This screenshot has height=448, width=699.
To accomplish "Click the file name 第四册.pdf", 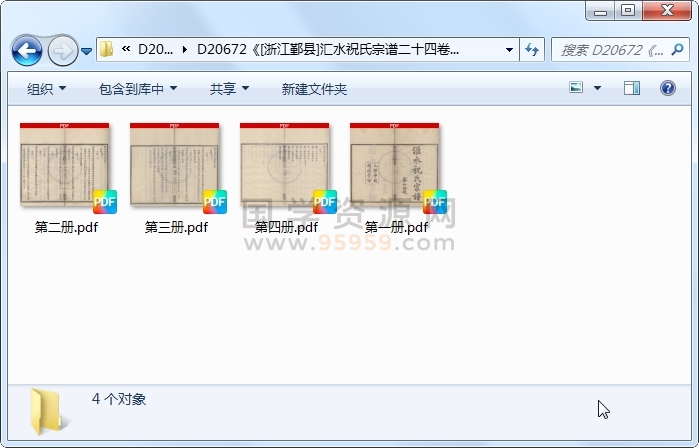I will 286,227.
